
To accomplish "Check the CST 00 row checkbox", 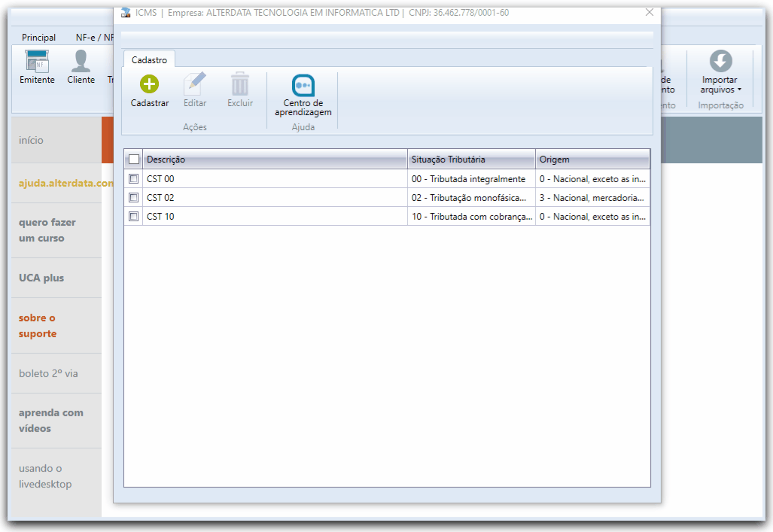I will coord(133,178).
